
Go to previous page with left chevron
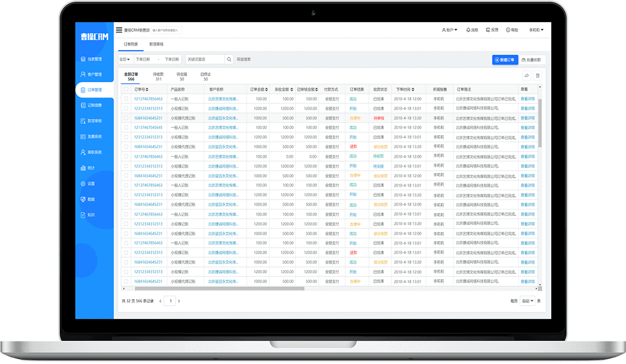pos(161,301)
